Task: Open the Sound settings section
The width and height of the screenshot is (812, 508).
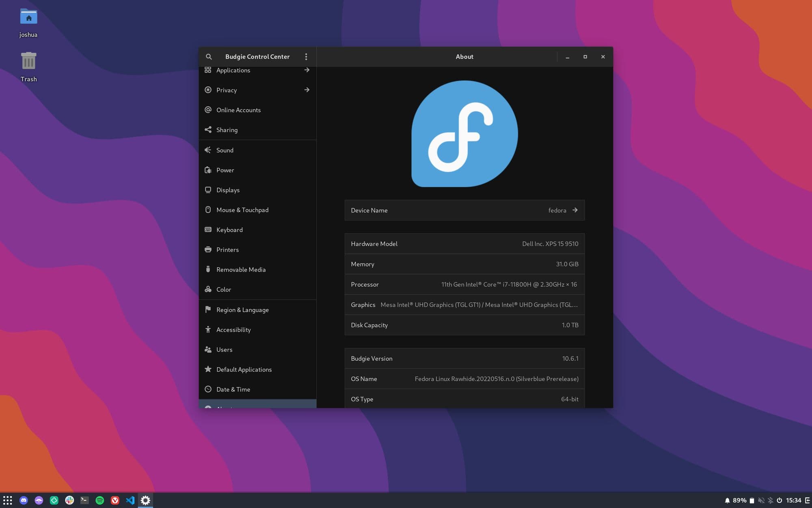Action: coord(257,150)
